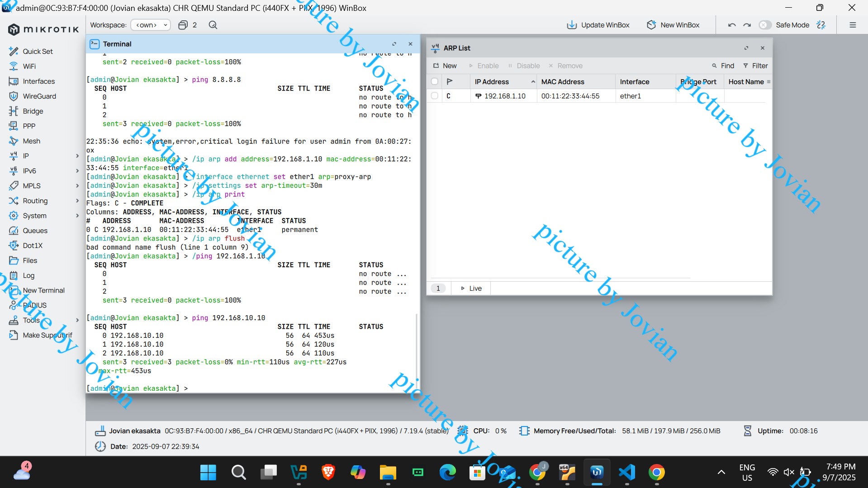This screenshot has width=868, height=488.
Task: Expand the Tools submenu arrow
Action: click(x=77, y=320)
